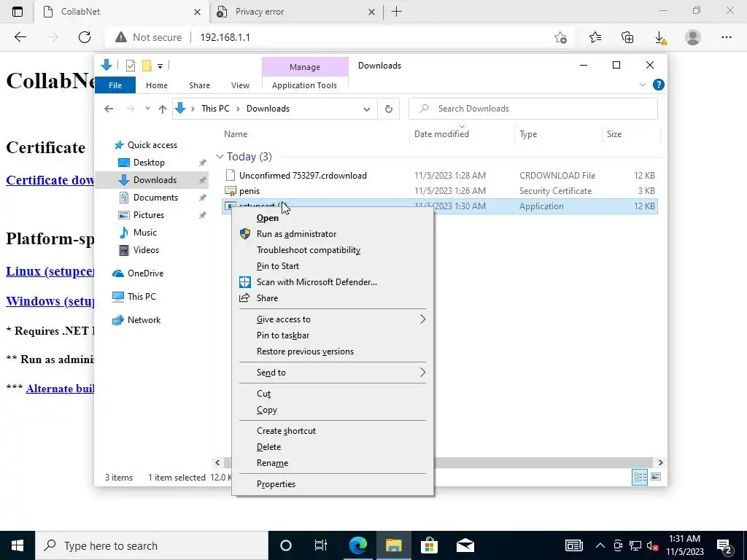Open Application Tools ribbon tab
Image resolution: width=747 pixels, height=560 pixels.
coord(304,85)
